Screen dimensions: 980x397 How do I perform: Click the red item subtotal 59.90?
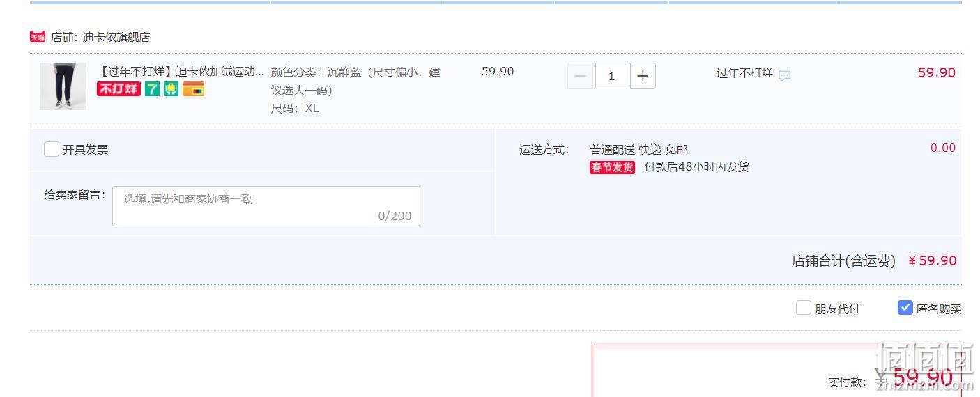(x=937, y=72)
